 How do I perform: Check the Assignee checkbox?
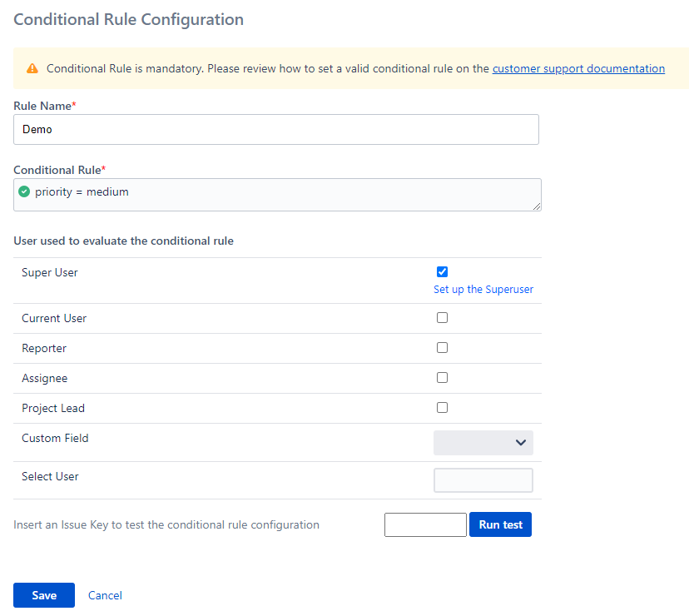(x=442, y=378)
